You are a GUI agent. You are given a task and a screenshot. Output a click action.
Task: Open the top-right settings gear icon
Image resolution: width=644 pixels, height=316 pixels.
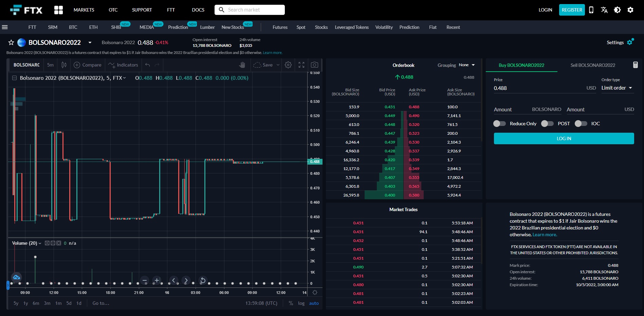coord(630,10)
